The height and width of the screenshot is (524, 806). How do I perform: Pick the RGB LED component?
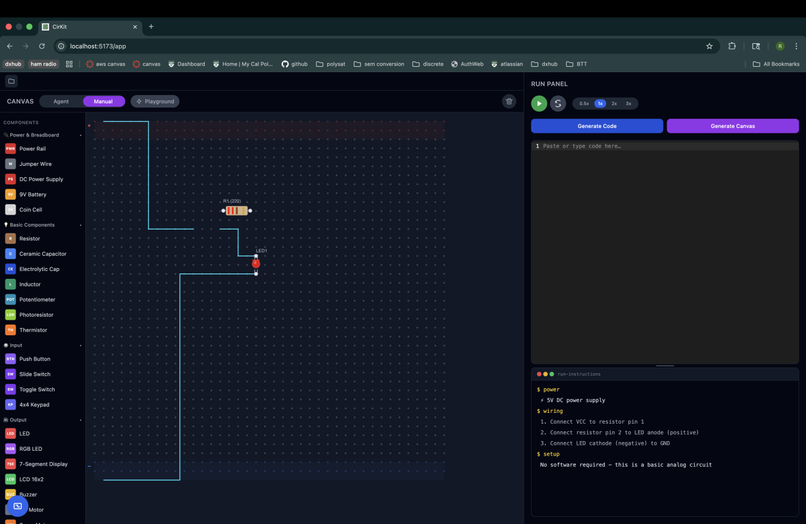[x=30, y=449]
